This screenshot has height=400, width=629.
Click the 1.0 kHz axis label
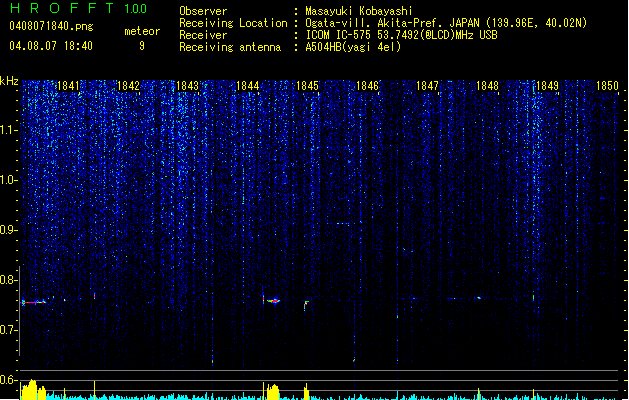(9, 180)
